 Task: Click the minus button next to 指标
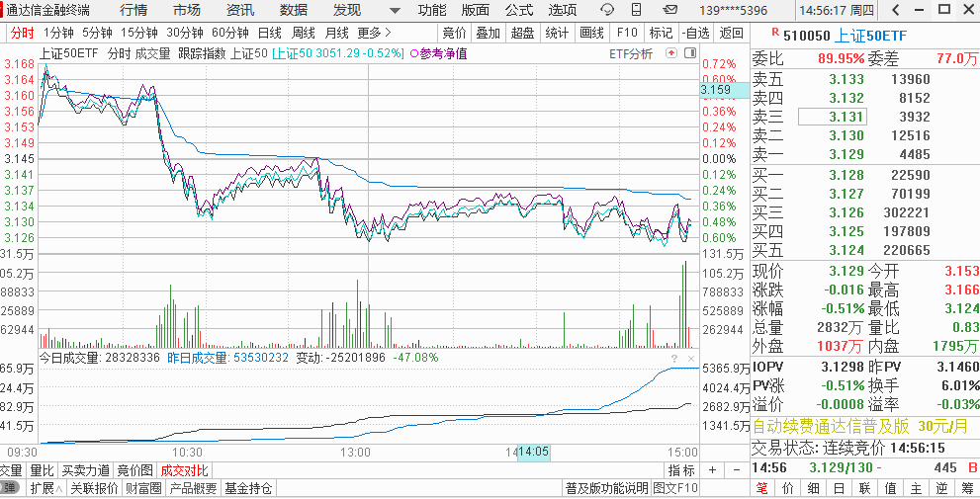pos(737,470)
